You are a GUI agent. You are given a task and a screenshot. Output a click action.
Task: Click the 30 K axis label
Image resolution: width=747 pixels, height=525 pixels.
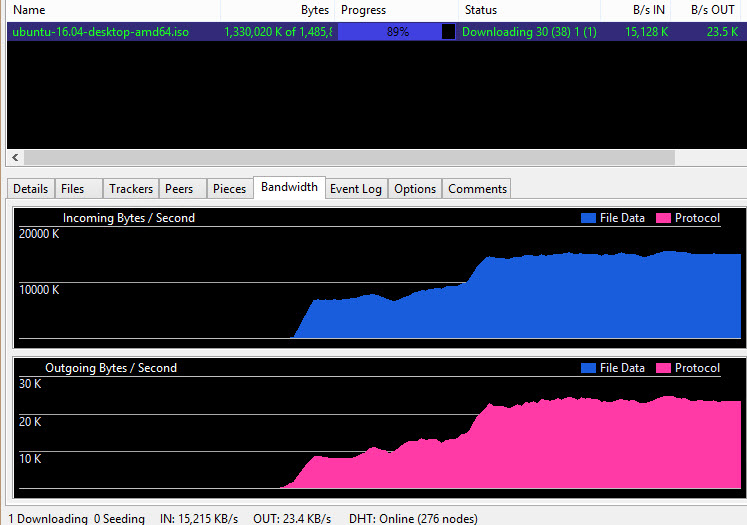click(30, 384)
